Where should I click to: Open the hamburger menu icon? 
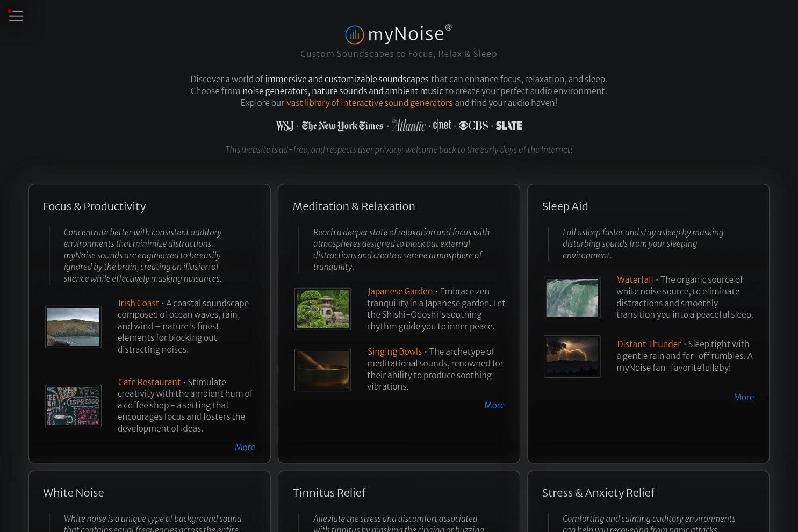click(x=16, y=16)
